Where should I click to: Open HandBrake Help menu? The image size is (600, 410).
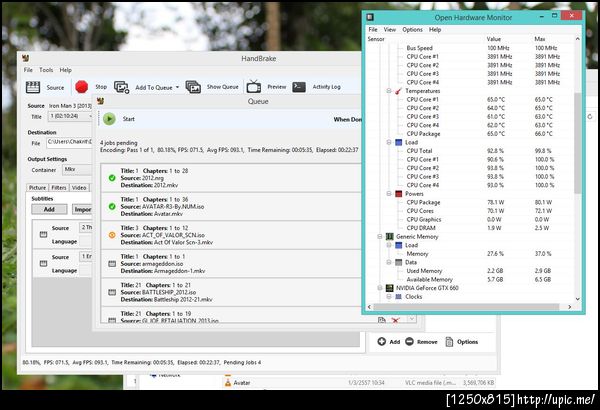pos(65,70)
